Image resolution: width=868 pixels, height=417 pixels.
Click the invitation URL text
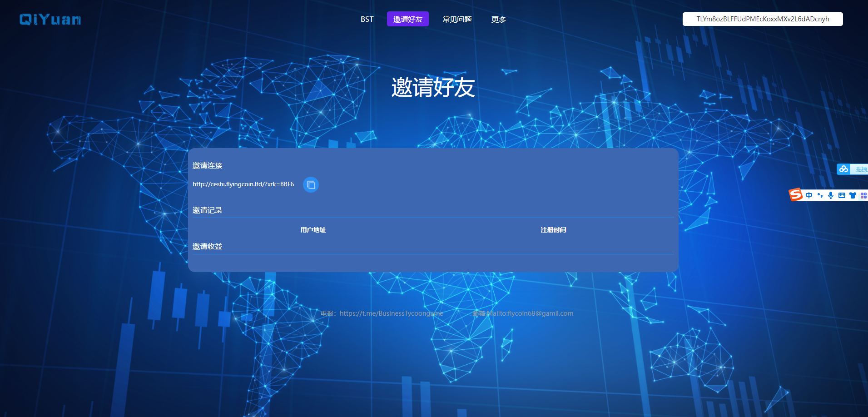tap(243, 184)
